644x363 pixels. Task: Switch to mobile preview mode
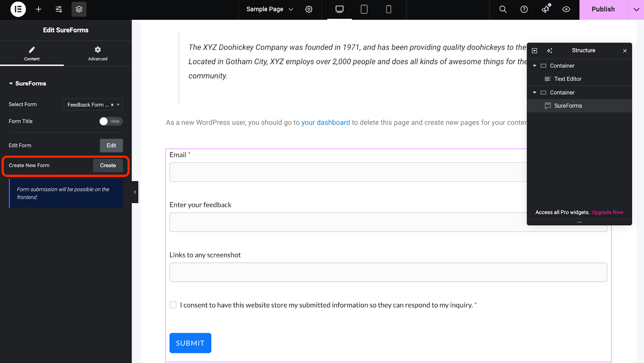point(388,9)
